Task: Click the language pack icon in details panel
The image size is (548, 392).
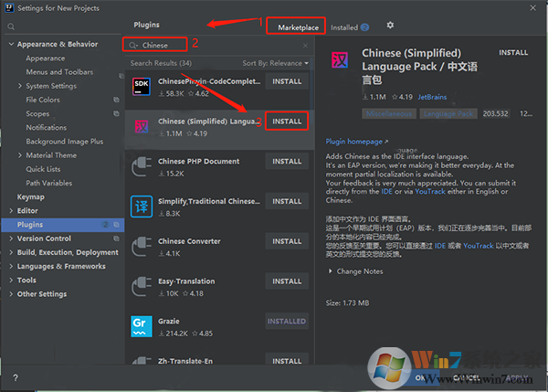Action: (x=340, y=60)
